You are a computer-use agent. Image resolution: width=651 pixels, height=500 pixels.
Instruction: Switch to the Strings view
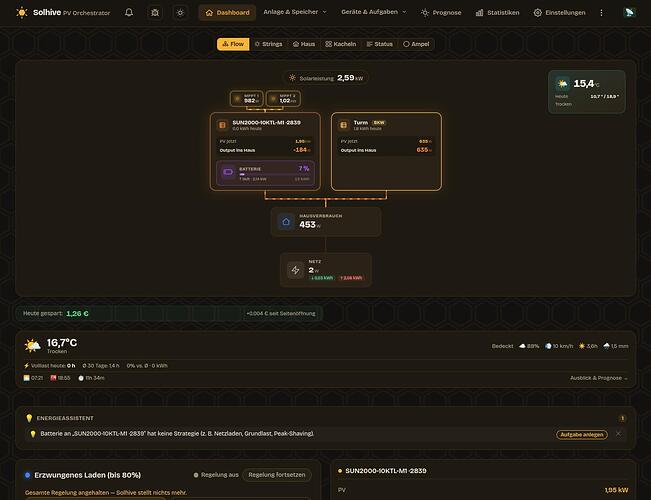(x=268, y=44)
